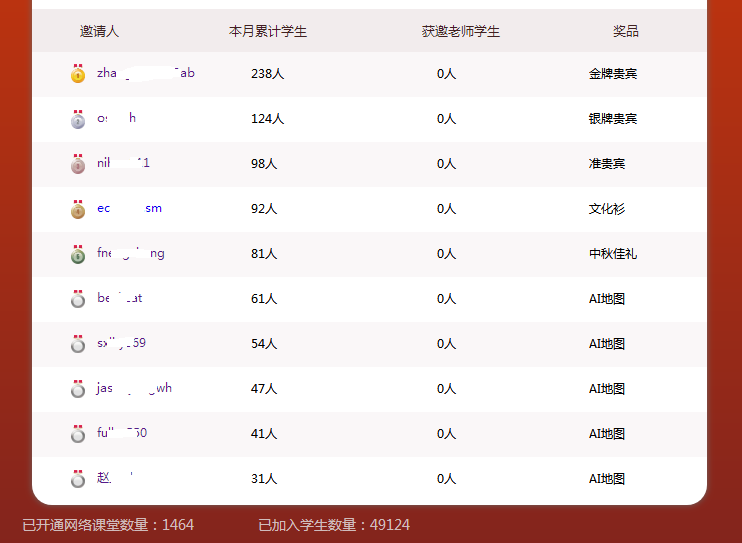Select the 98人 student count cell

click(264, 164)
